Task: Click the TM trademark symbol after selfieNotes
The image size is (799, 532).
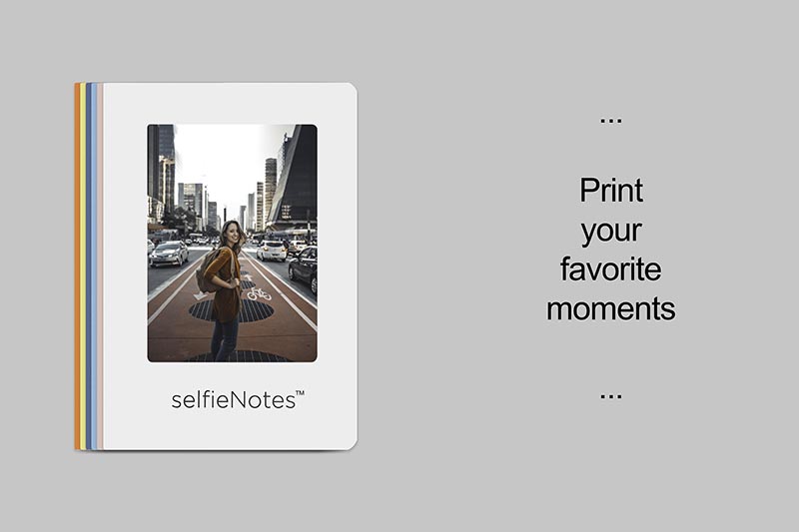Action: pyautogui.click(x=301, y=393)
